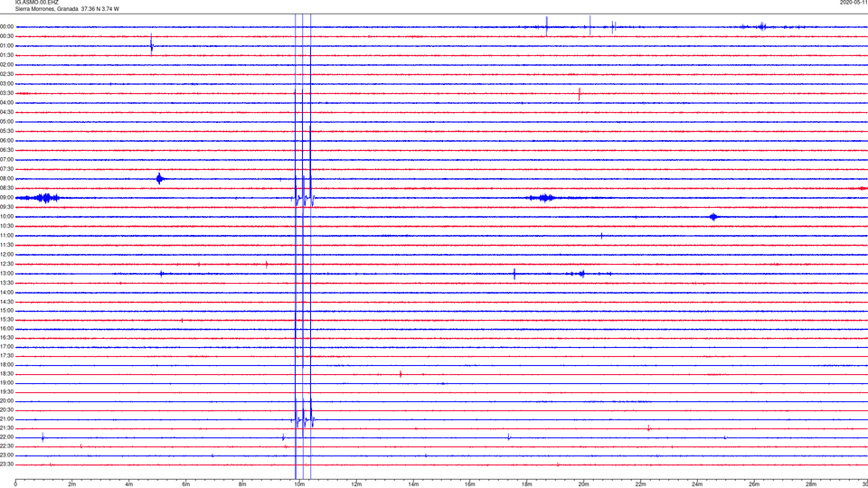Image resolution: width=868 pixels, height=488 pixels.
Task: Click the red spike on the 21:30 trace
Action: 649,427
